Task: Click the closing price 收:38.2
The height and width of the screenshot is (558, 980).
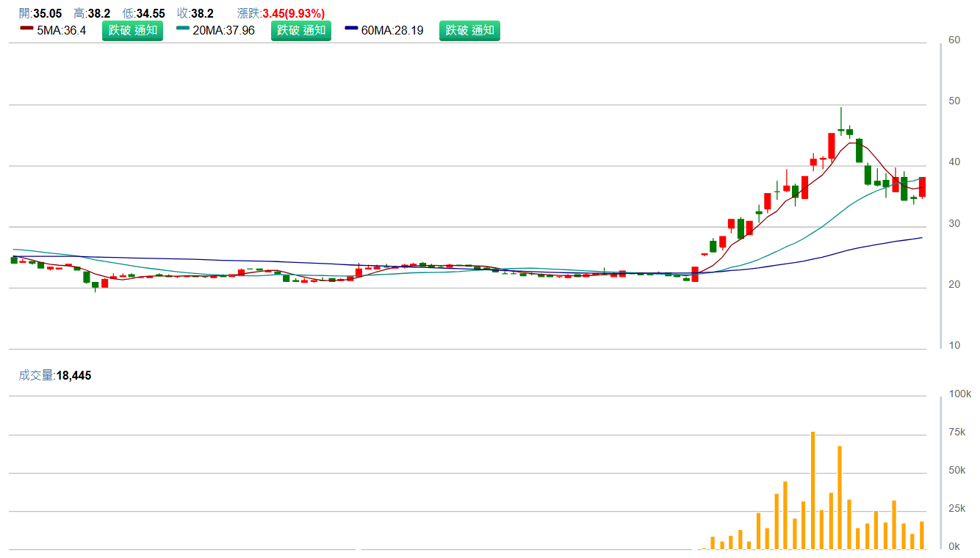Action: coord(195,13)
